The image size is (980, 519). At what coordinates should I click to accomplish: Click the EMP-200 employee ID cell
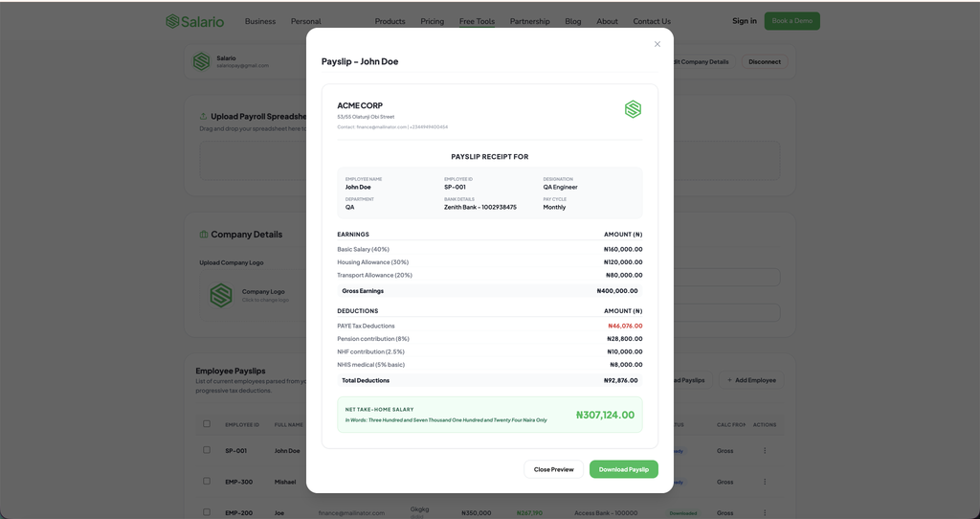[238, 512]
